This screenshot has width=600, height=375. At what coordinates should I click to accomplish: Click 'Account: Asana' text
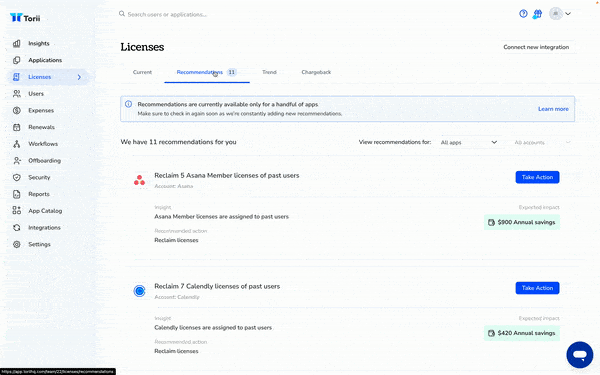[x=173, y=186]
